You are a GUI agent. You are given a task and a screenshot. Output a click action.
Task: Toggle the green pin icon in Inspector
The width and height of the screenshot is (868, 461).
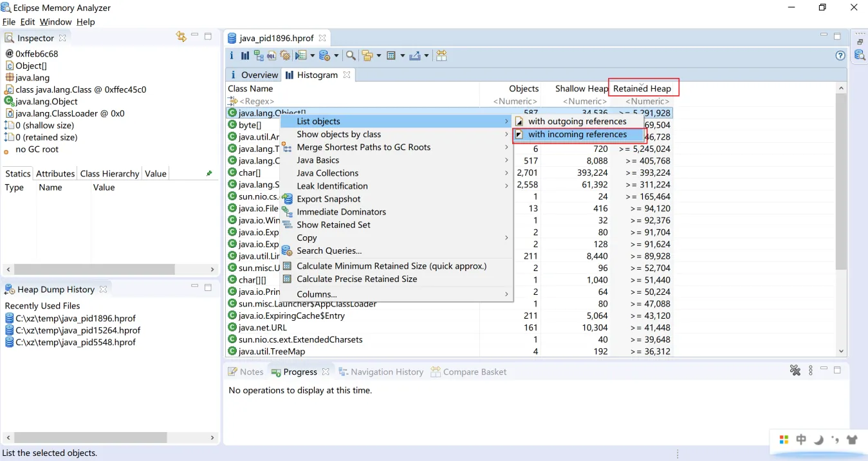click(x=208, y=174)
